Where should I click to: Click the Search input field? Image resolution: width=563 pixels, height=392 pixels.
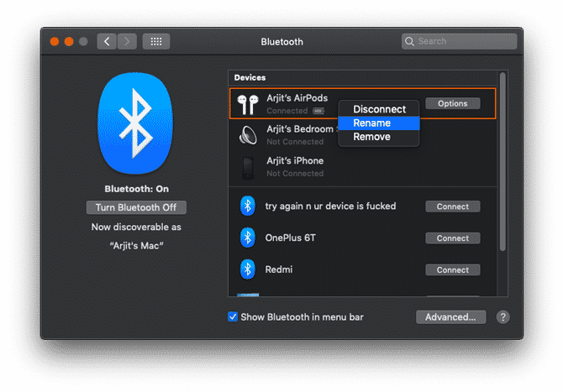pos(460,42)
